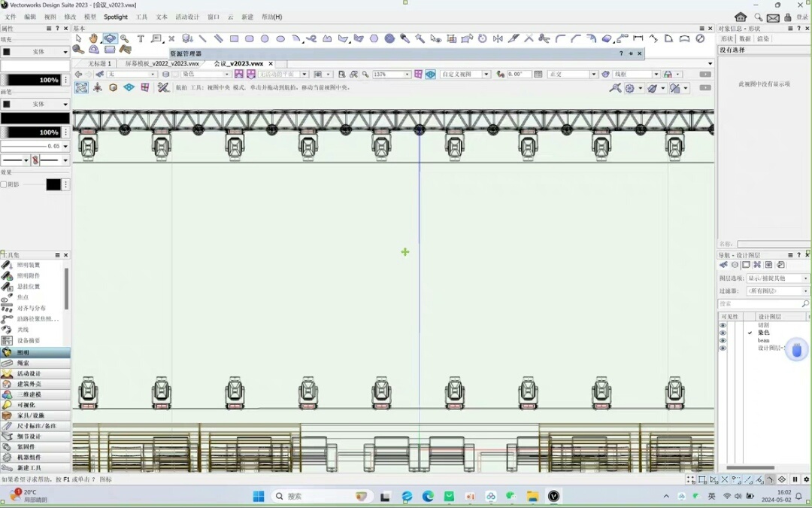812x508 pixels.
Task: Open the 实体 fill style dropdown
Action: click(x=35, y=52)
